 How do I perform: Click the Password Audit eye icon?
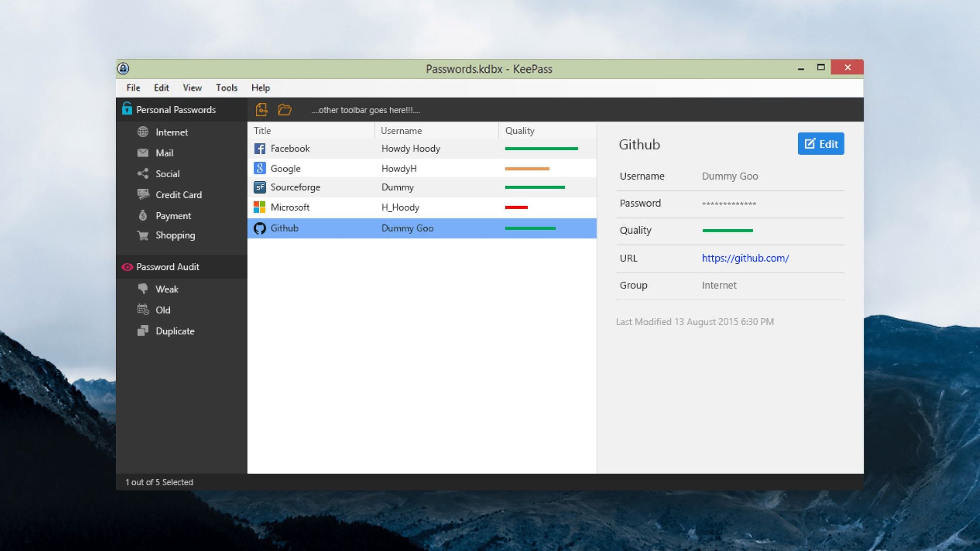point(127,267)
